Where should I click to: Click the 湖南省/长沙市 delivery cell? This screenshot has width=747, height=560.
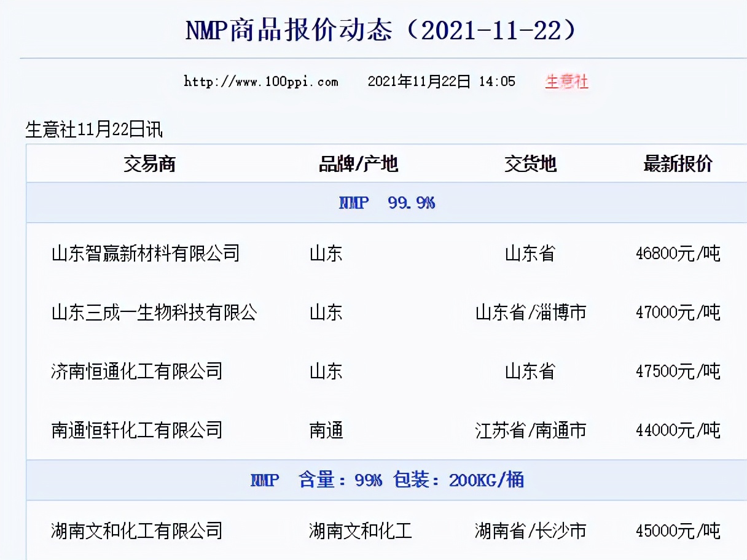click(x=532, y=531)
